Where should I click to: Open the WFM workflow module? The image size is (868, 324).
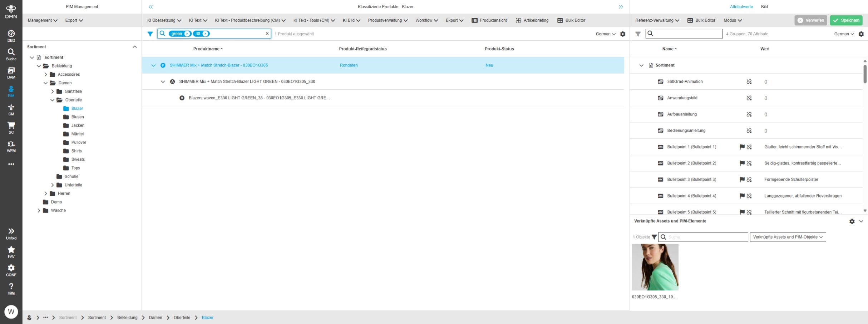tap(11, 146)
